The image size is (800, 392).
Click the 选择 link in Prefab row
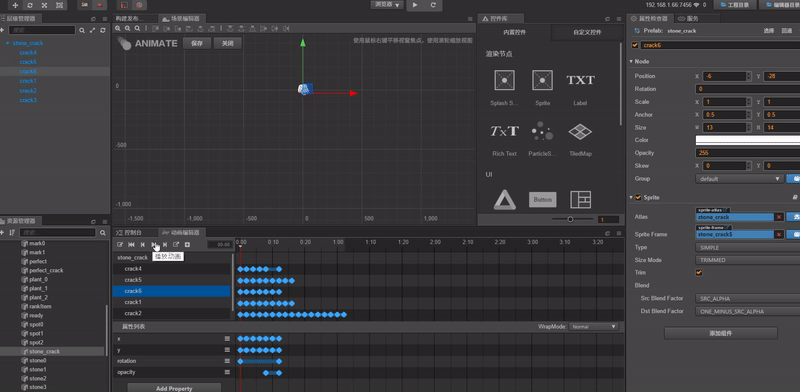(768, 31)
